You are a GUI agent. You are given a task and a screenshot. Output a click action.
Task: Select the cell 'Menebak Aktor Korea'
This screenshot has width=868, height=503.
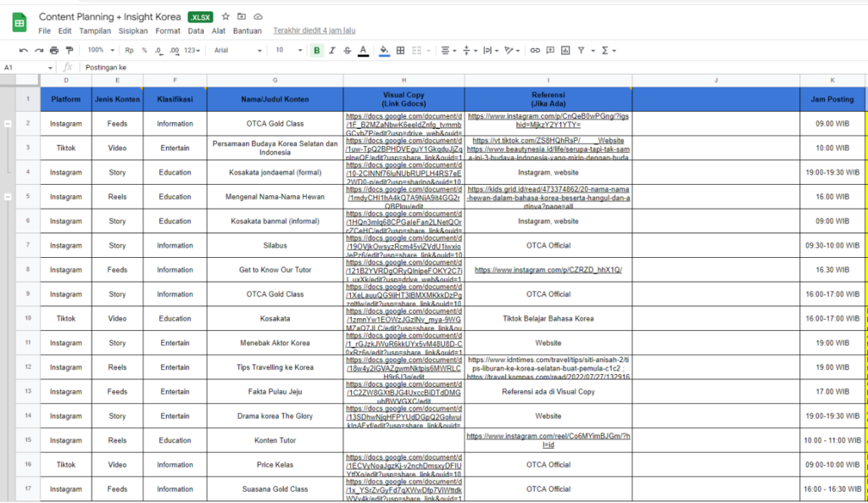tap(275, 343)
